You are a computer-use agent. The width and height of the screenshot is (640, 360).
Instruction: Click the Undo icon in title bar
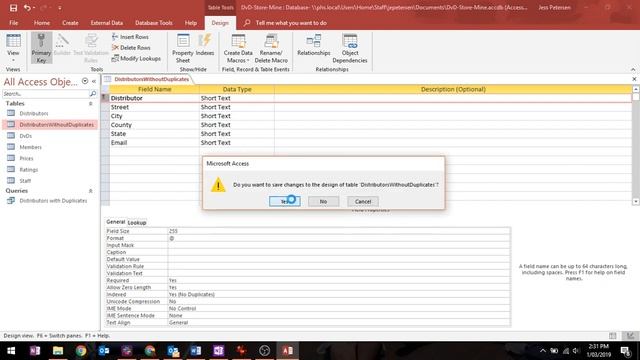point(27,7)
